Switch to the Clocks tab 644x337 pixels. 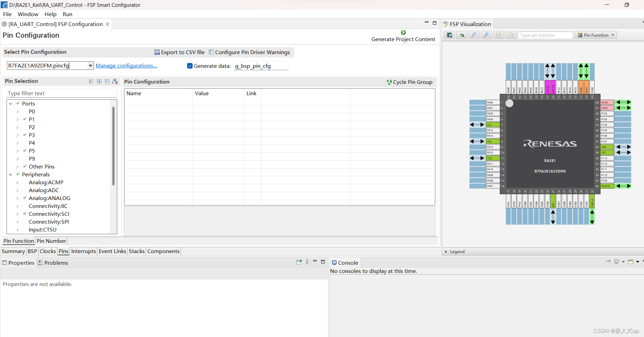point(48,251)
